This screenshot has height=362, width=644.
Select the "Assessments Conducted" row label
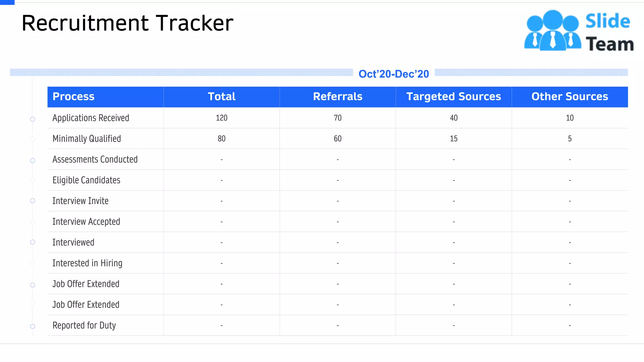[95, 159]
